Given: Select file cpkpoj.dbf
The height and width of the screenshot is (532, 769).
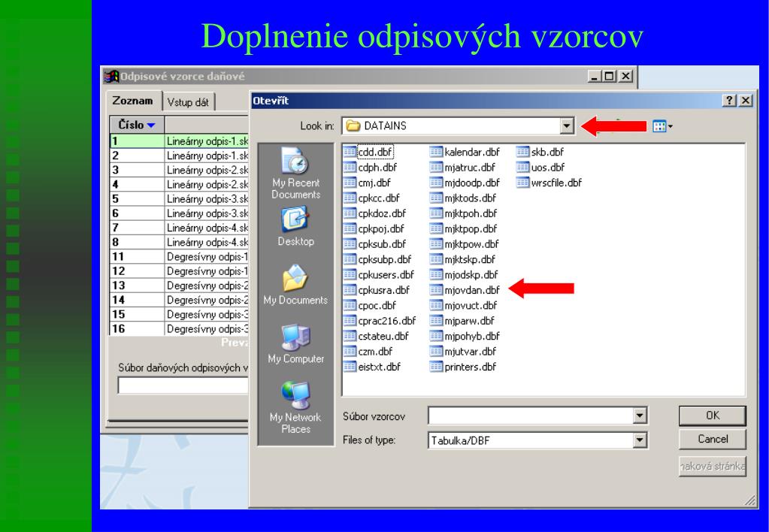Looking at the screenshot, I should point(374,228).
